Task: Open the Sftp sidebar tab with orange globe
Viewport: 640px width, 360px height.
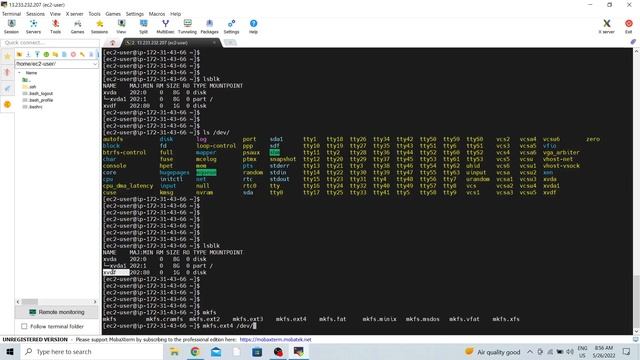Action: click(7, 104)
